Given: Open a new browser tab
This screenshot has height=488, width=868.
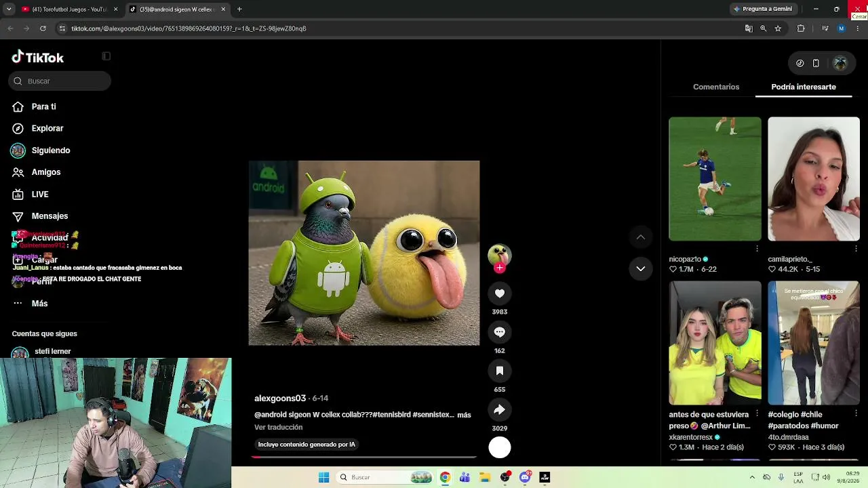Looking at the screenshot, I should pyautogui.click(x=239, y=9).
